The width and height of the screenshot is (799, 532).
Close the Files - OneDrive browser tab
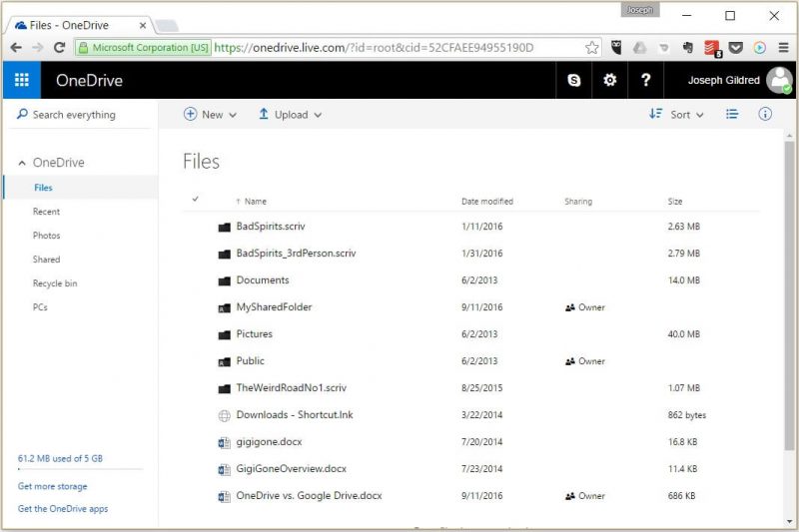[143, 26]
